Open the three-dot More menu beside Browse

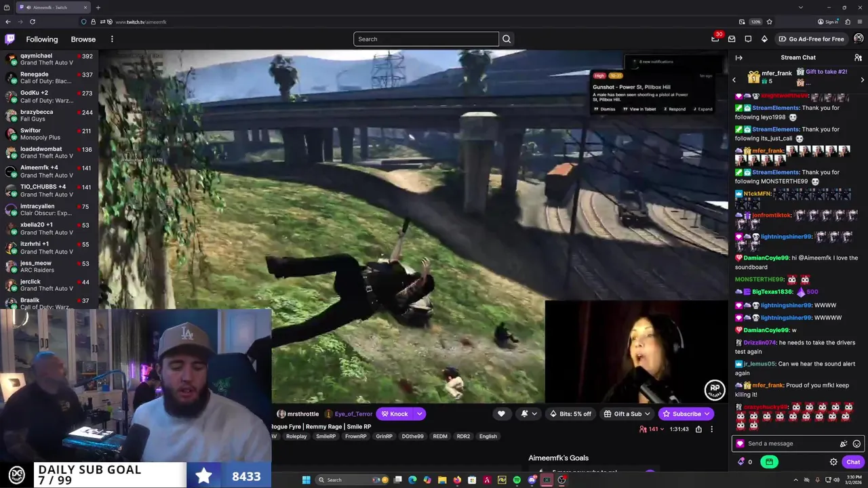112,39
